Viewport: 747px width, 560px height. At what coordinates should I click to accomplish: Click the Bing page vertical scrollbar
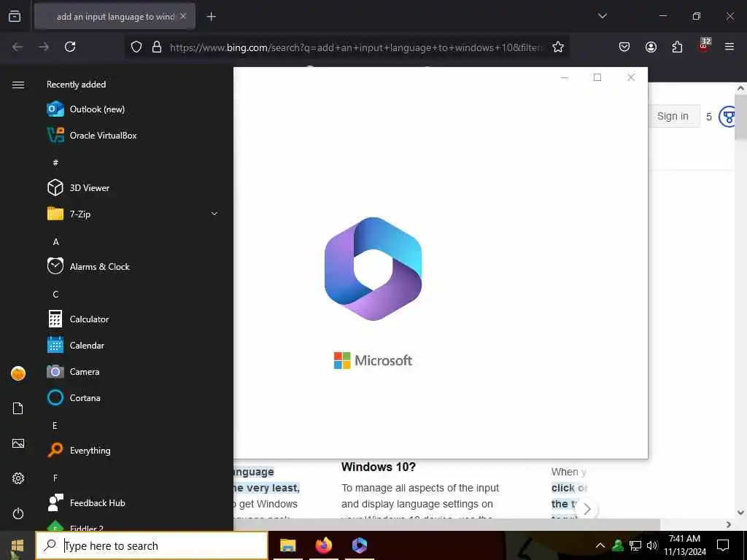point(741,116)
